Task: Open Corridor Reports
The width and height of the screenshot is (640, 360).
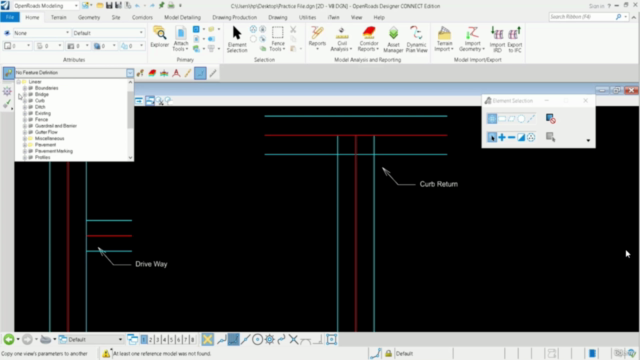Action: 368,39
